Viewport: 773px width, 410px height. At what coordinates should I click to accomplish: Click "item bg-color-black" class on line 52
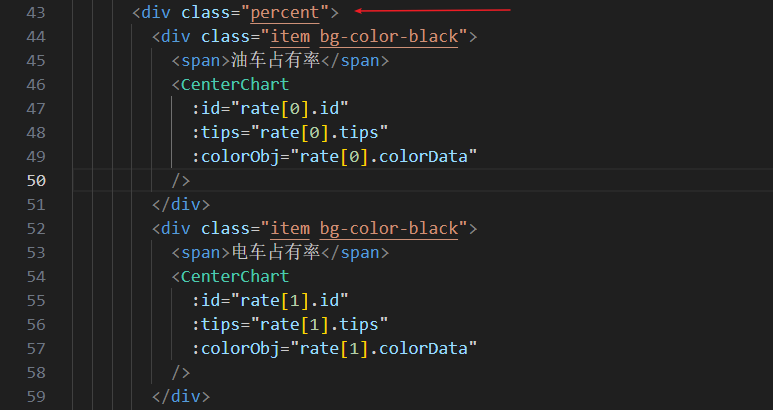364,229
